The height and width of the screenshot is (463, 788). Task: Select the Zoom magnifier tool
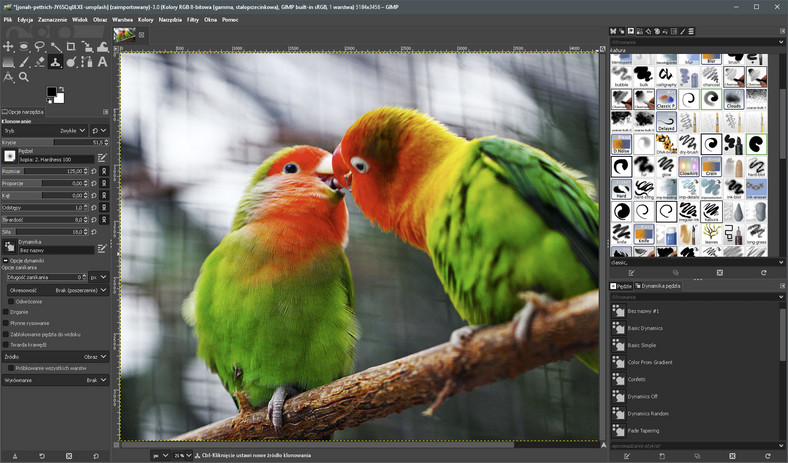(x=24, y=77)
